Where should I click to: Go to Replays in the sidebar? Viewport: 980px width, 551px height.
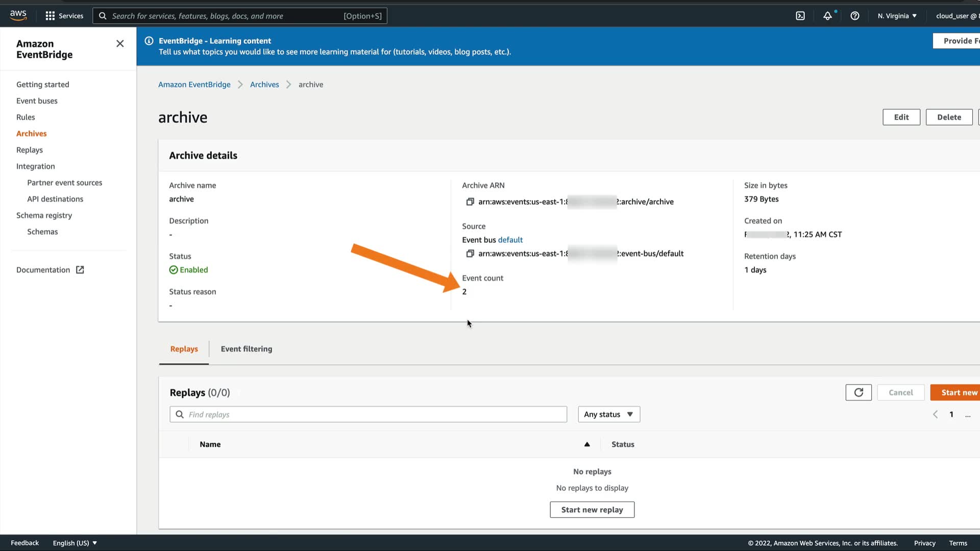(x=30, y=150)
